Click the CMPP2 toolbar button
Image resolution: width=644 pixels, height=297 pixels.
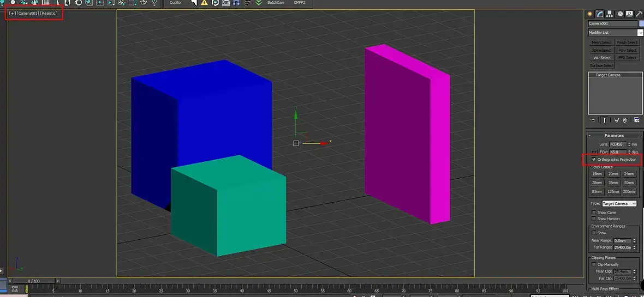click(x=300, y=3)
